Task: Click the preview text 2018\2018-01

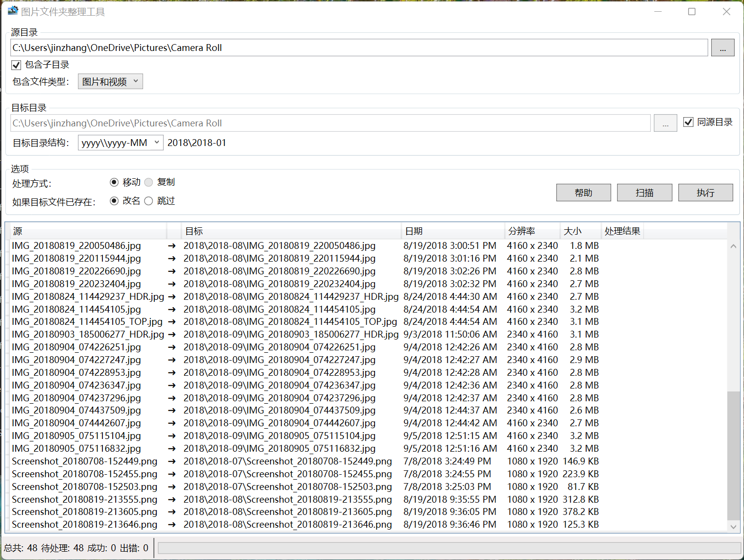Action: (x=197, y=143)
